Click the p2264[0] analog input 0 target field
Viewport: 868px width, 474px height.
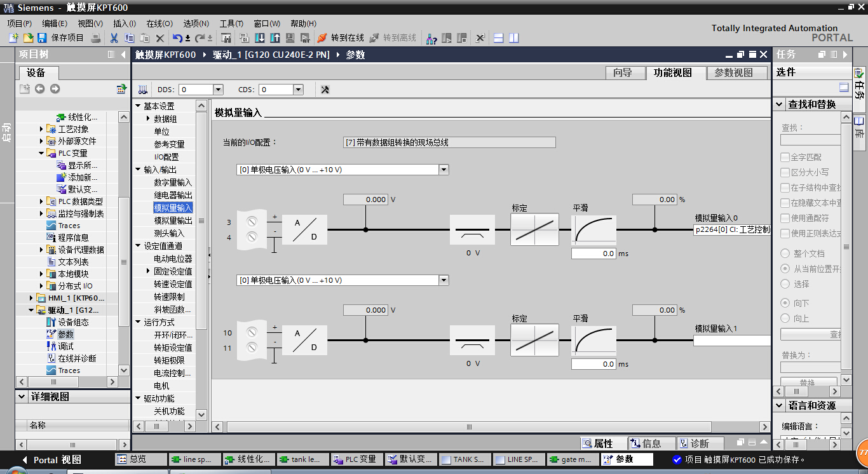732,230
